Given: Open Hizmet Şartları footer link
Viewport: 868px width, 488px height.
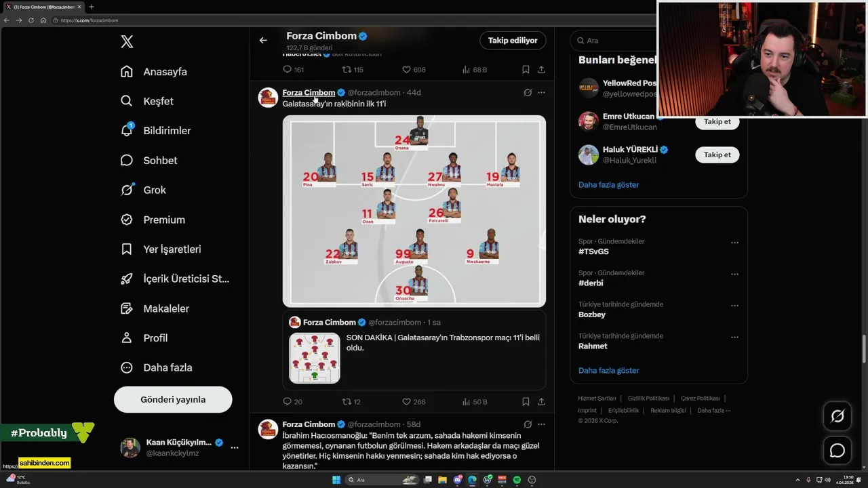Looking at the screenshot, I should click(x=597, y=399).
